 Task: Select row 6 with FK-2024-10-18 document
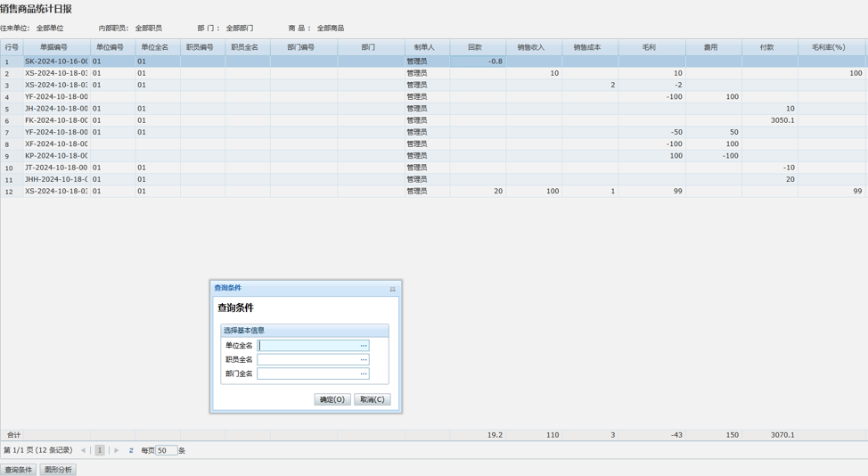click(56, 120)
